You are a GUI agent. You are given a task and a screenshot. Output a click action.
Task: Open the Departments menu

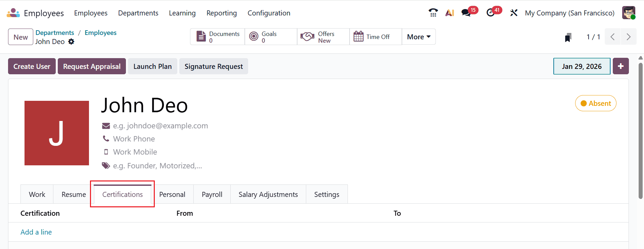click(138, 13)
